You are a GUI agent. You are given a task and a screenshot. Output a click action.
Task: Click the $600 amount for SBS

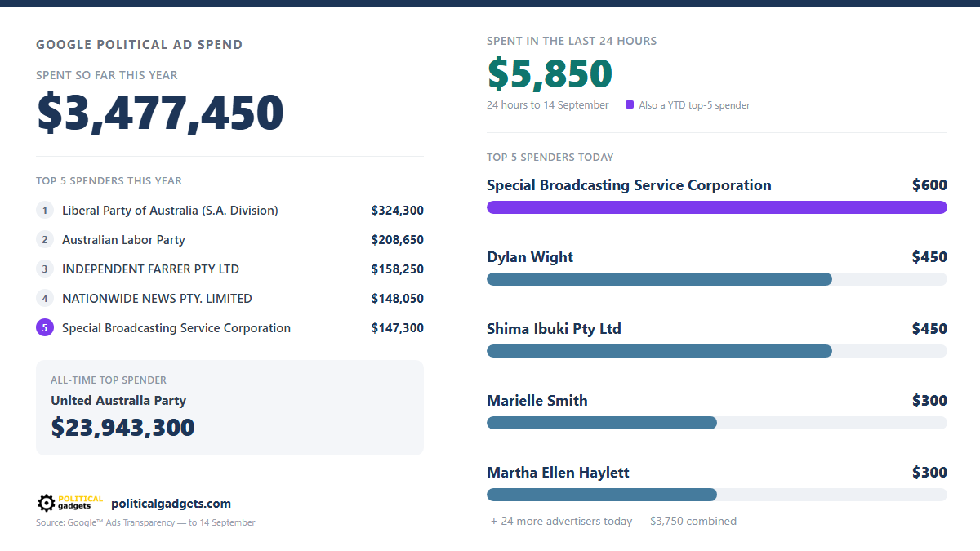pos(930,185)
